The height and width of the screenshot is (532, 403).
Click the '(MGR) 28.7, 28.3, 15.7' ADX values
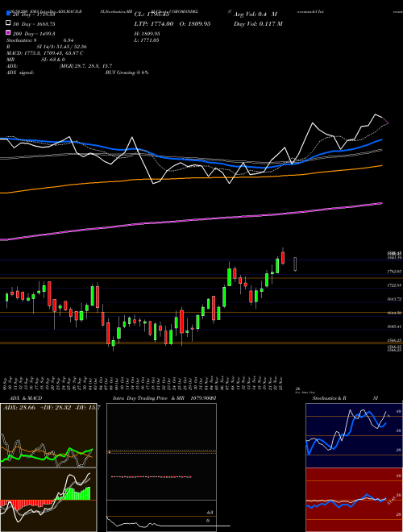[85, 66]
